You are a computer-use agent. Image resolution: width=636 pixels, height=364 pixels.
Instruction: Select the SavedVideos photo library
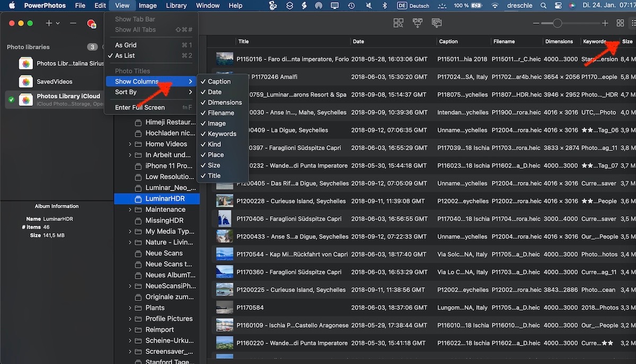click(54, 82)
